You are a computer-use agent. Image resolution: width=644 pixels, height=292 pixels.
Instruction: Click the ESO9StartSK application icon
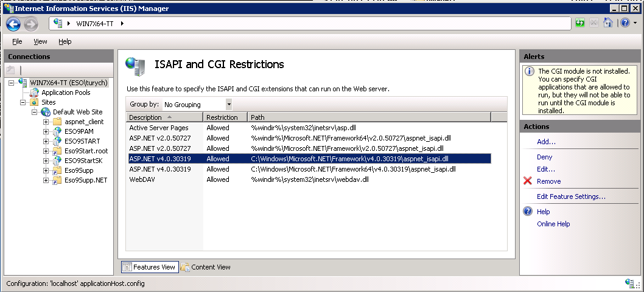(57, 161)
